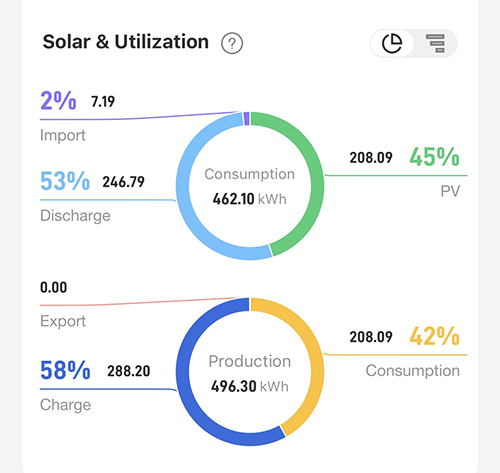The height and width of the screenshot is (473, 500).
Task: Tap the 2% Import percentage
Action: pyautogui.click(x=58, y=101)
